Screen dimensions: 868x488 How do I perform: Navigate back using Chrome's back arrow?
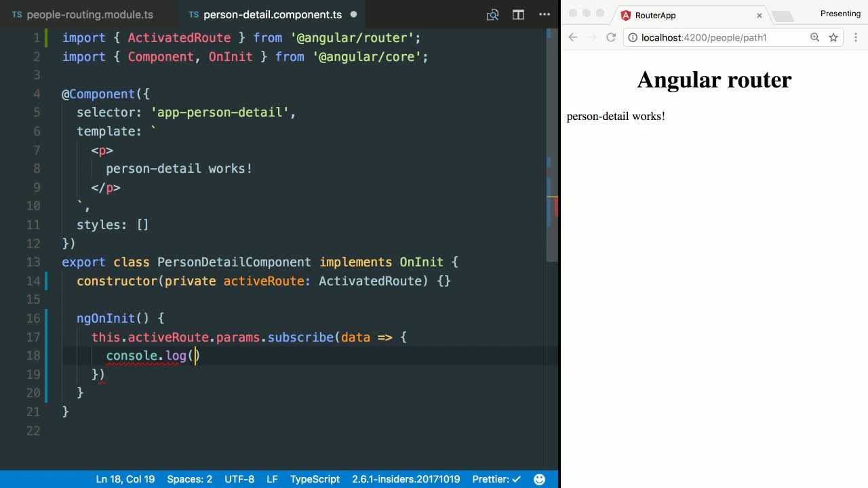tap(573, 37)
